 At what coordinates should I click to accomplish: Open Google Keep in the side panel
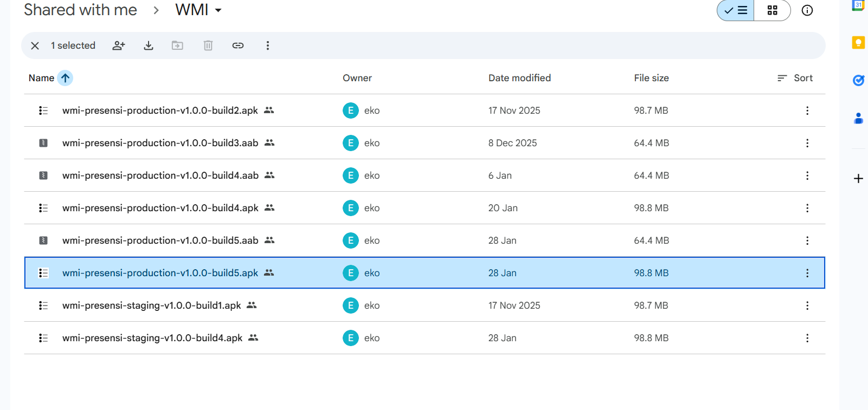pyautogui.click(x=858, y=43)
